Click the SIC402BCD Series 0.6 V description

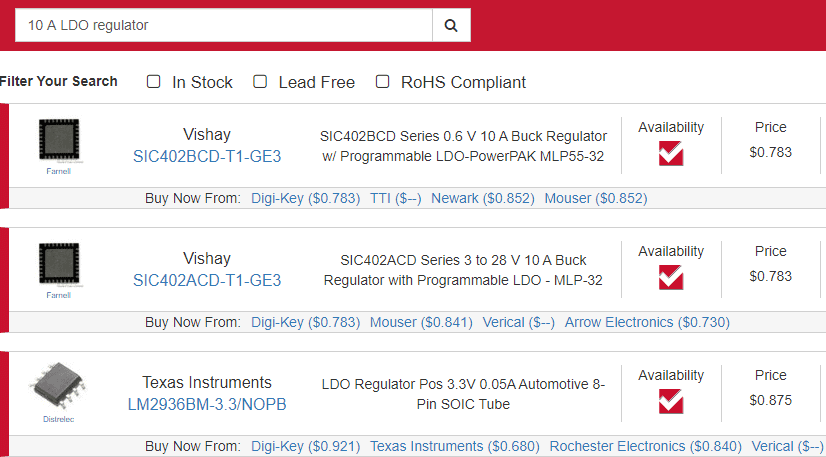[x=463, y=146]
